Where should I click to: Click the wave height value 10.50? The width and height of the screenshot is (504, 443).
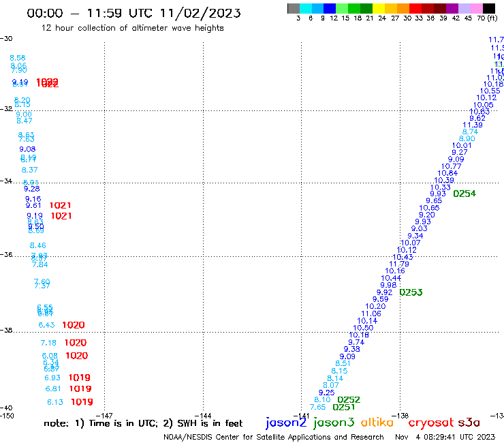point(363,328)
